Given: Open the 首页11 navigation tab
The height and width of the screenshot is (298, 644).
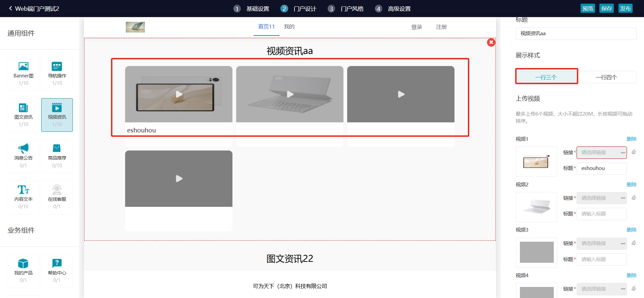Looking at the screenshot, I should [x=266, y=26].
